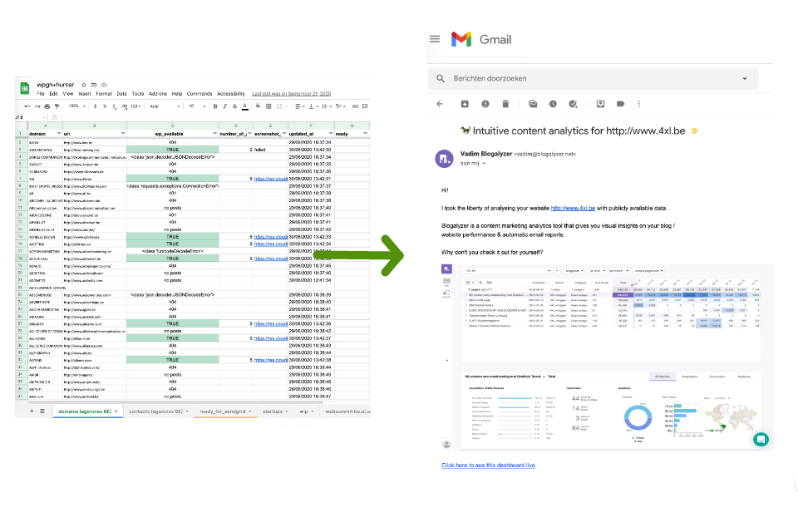798x532 pixels.
Task: Toggle strikethrough formatting in Sheets
Action: pyautogui.click(x=234, y=106)
